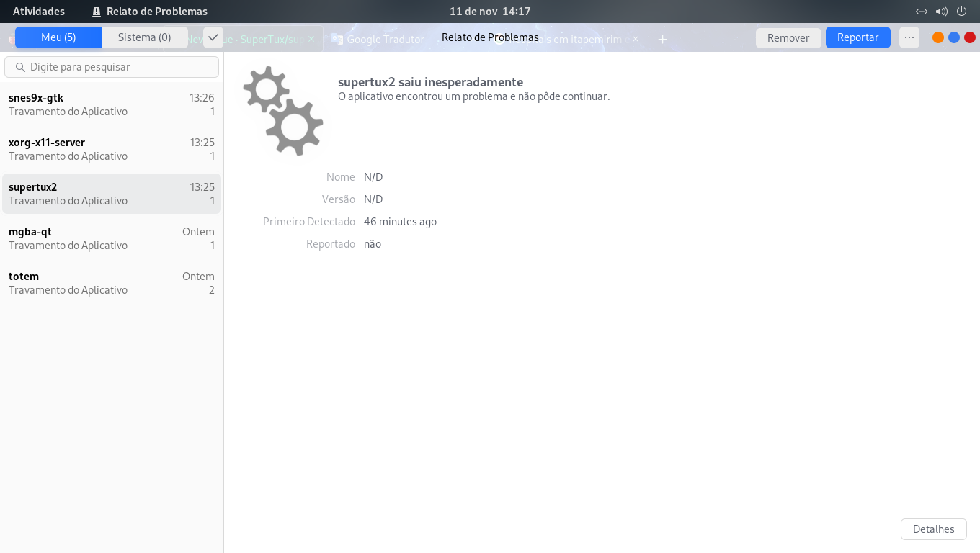This screenshot has width=980, height=553.
Task: Select the mgba-qt crash entry
Action: [x=112, y=238]
